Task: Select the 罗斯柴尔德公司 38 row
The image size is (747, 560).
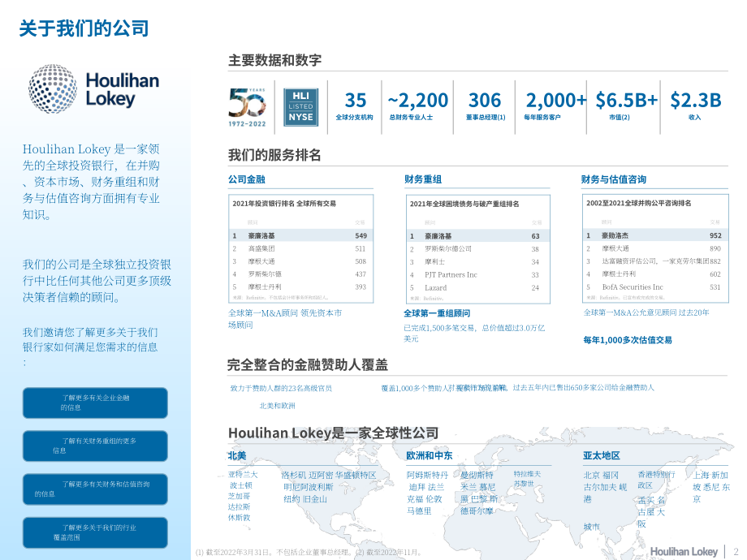Action: click(477, 249)
